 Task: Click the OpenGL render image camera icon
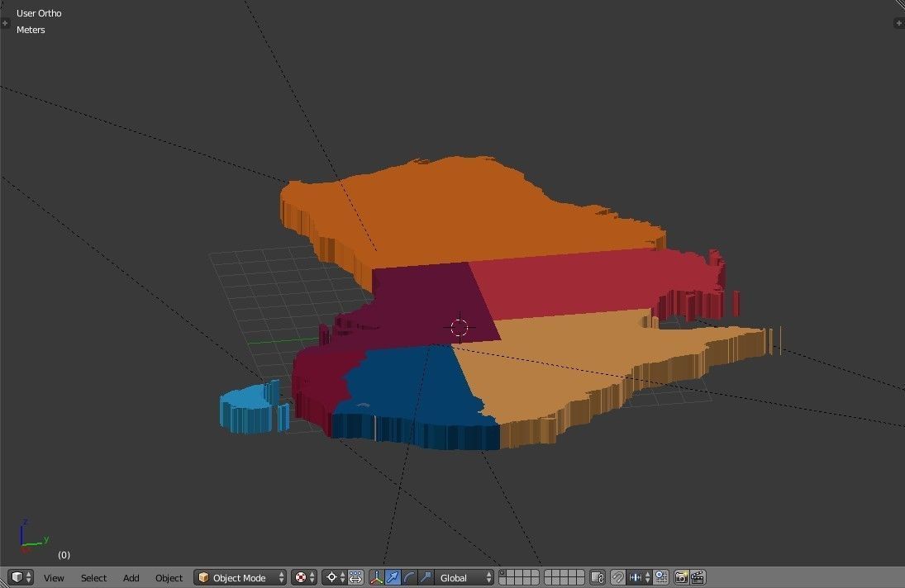[x=683, y=577]
